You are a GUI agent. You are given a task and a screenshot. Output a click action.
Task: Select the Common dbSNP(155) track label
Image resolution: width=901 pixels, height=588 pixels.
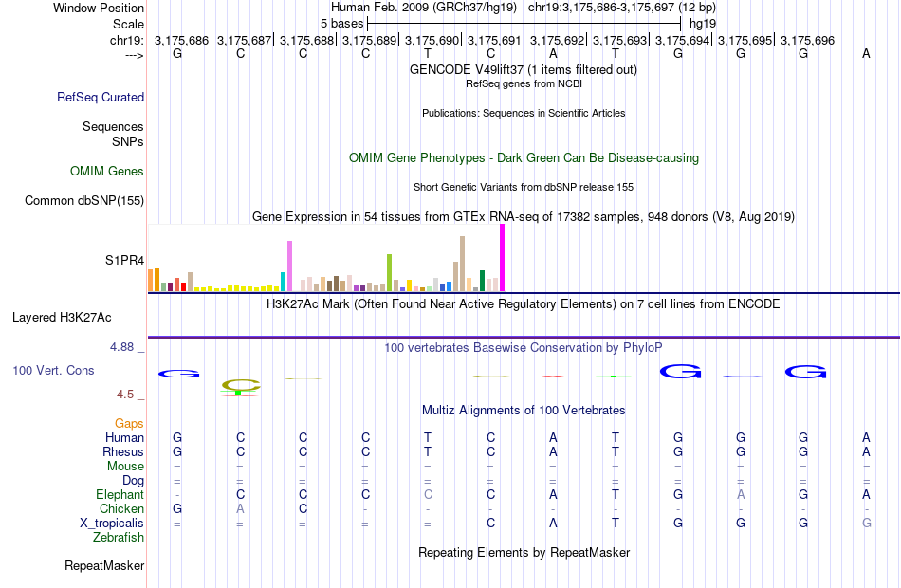(x=84, y=201)
